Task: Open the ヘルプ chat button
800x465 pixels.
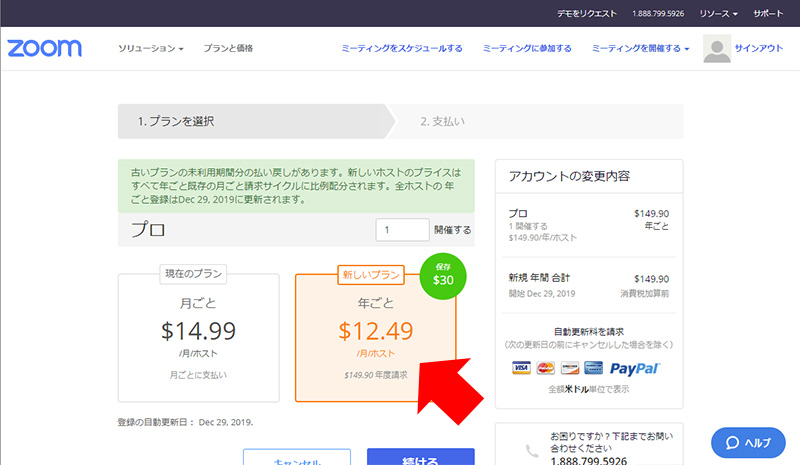Action: tap(748, 443)
